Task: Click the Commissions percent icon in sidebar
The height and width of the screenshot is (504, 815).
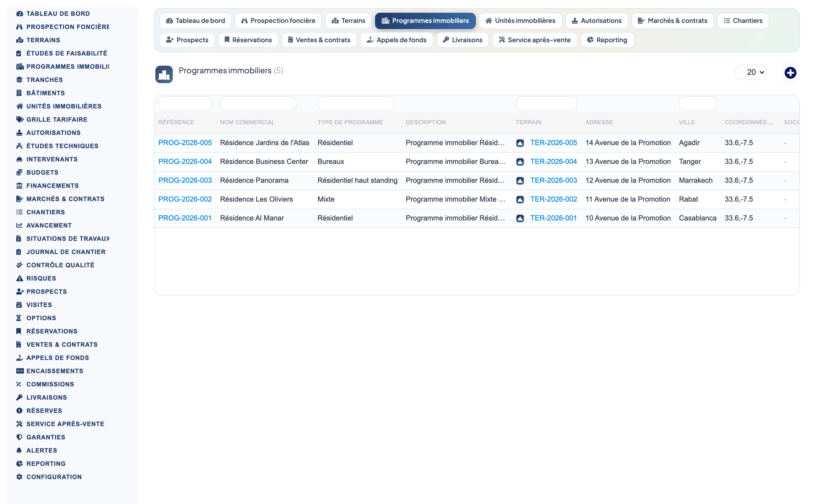Action: click(x=19, y=384)
